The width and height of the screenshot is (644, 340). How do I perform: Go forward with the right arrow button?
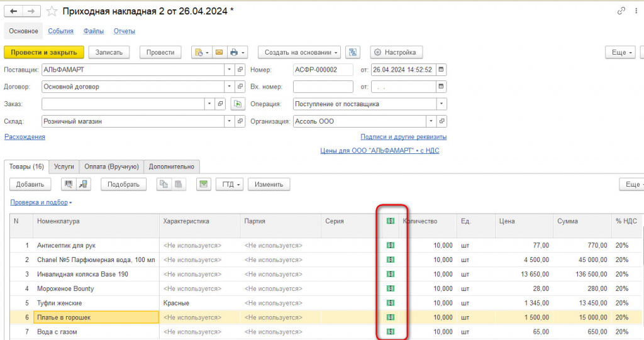31,11
